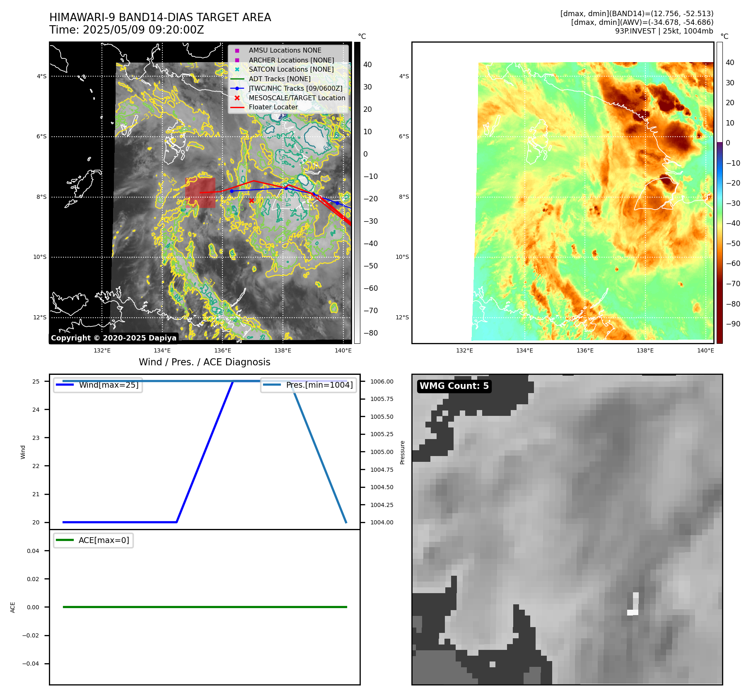The width and height of the screenshot is (751, 700).
Task: Click the WMG Count: 5 badge
Action: click(454, 386)
